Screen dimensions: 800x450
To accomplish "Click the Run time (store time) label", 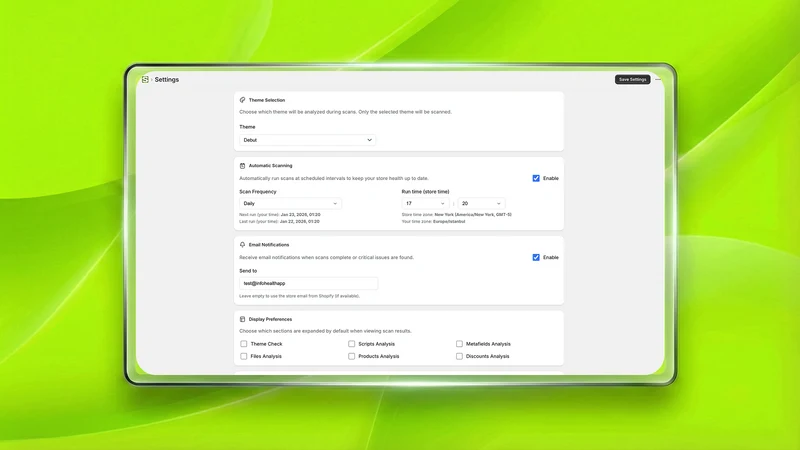I will [426, 192].
